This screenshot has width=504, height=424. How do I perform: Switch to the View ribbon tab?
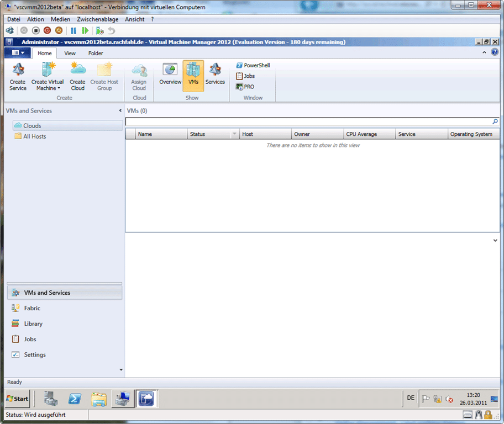[70, 53]
